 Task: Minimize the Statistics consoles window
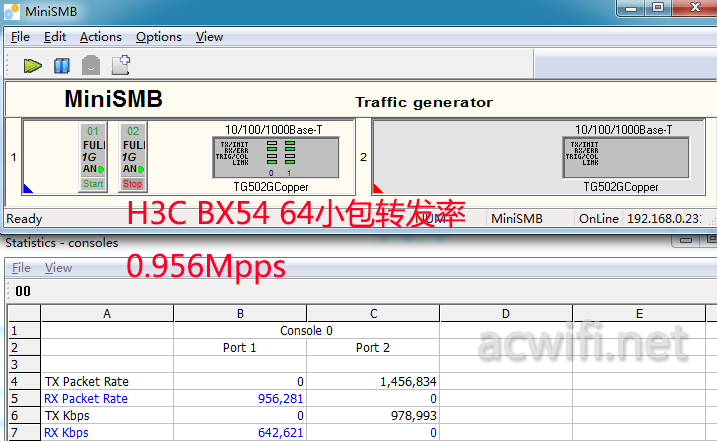coord(685,240)
